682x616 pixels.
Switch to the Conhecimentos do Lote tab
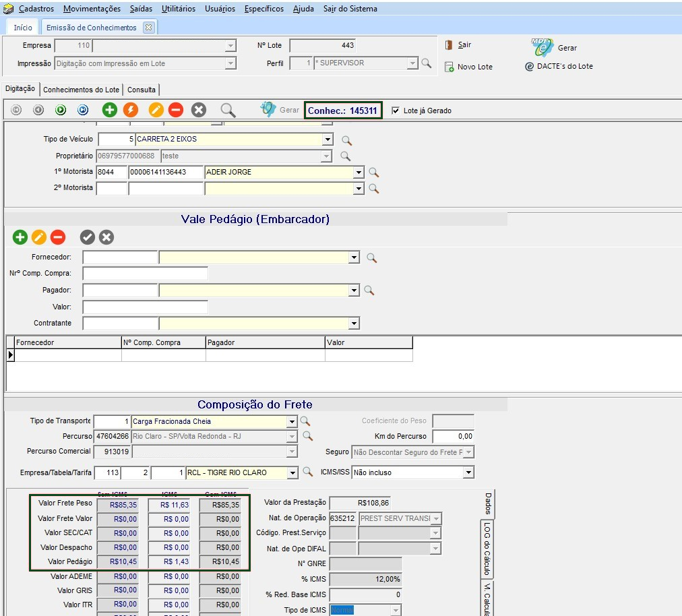pos(81,90)
